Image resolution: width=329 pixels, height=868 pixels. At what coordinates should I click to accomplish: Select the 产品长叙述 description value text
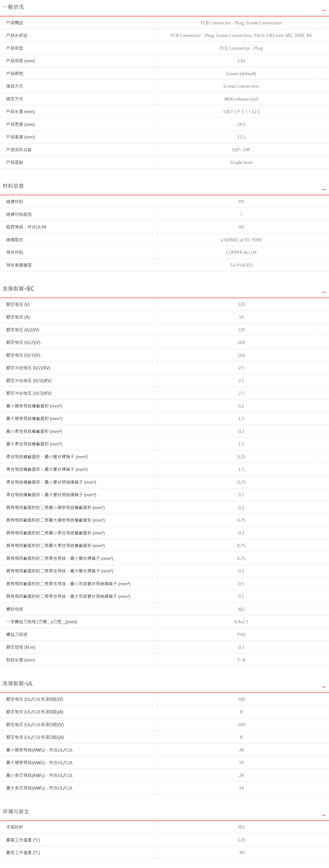tap(241, 35)
